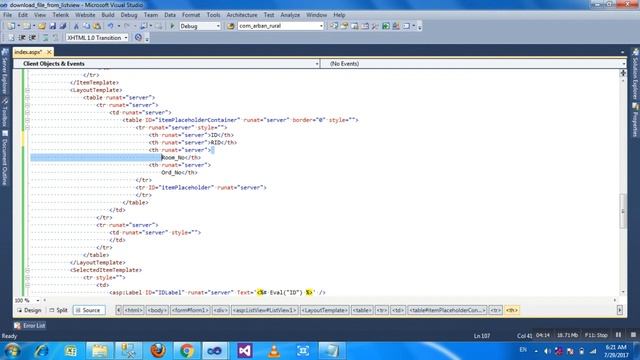640x360 pixels.
Task: Close the index.aspx tab
Action: (49, 52)
